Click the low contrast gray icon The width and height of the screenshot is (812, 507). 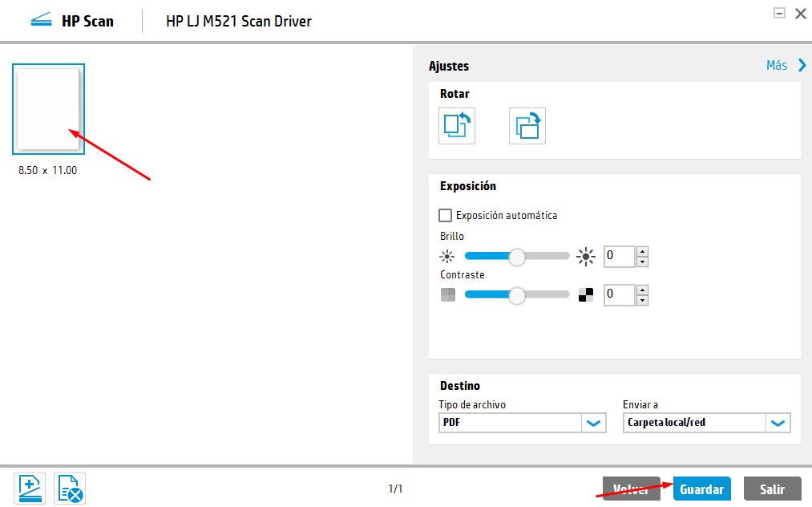[448, 295]
